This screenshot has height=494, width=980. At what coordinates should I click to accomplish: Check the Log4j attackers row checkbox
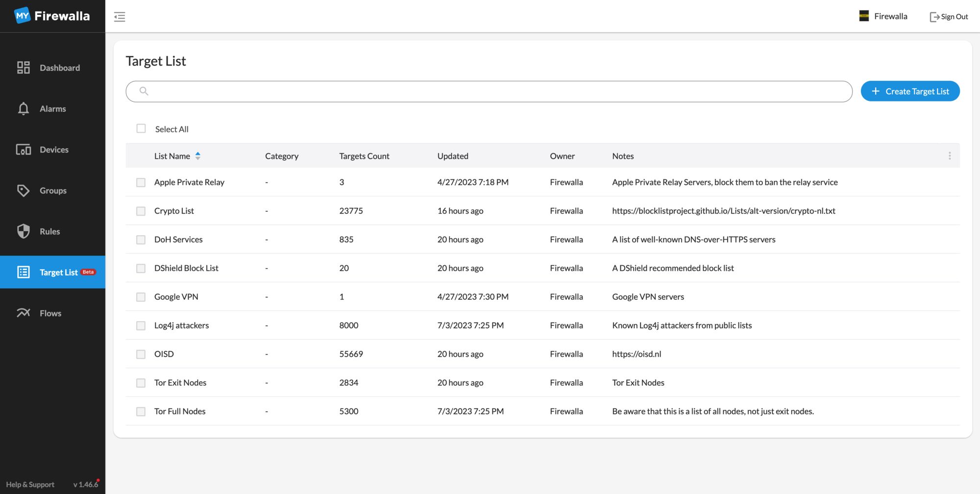(x=141, y=325)
